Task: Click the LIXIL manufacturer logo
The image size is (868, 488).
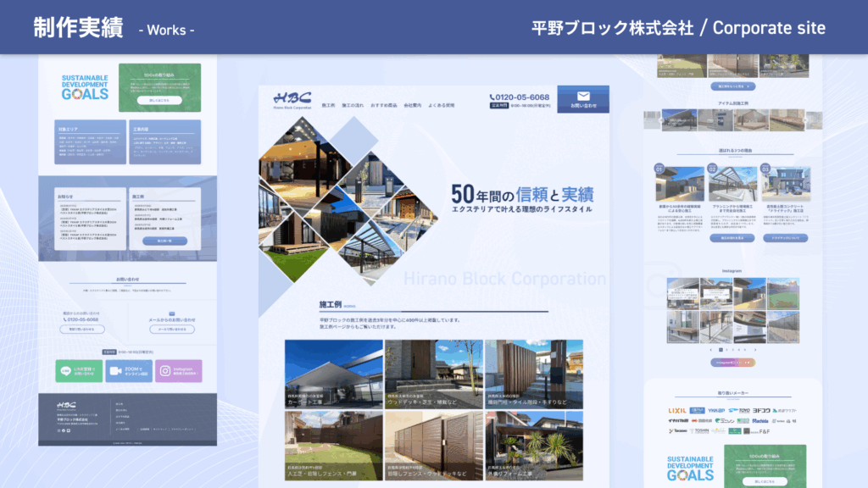Action: [677, 411]
